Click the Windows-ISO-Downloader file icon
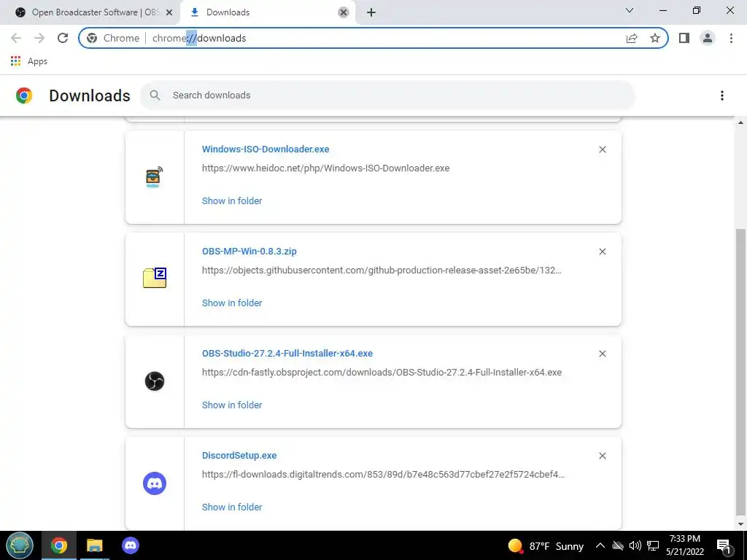The image size is (747, 560). click(154, 178)
